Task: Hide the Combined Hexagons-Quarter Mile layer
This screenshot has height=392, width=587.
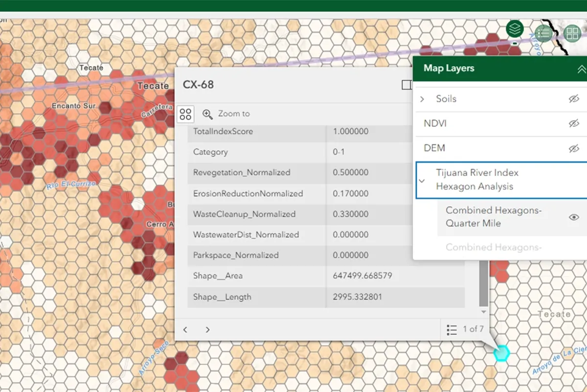Action: 574,217
